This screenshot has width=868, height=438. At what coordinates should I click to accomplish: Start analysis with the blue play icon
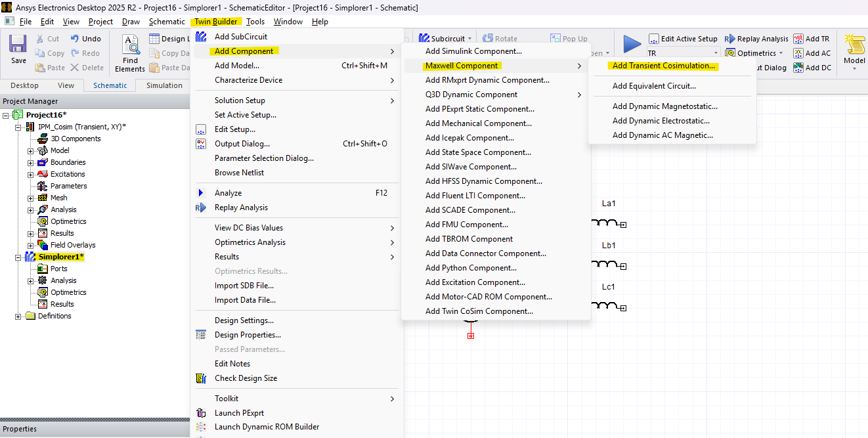[x=632, y=45]
